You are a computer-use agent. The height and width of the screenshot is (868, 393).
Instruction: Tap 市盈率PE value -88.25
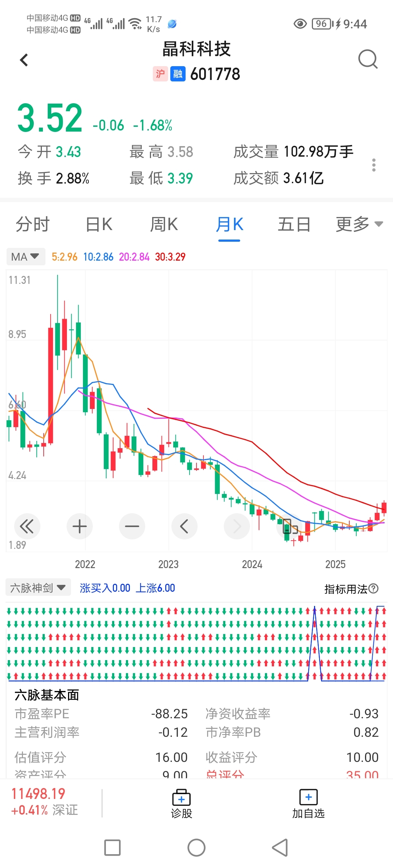pos(169,714)
